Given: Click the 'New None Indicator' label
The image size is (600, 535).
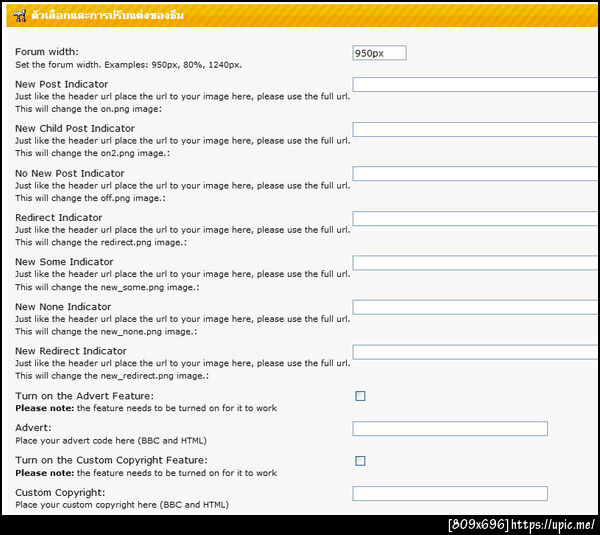Looking at the screenshot, I should [63, 307].
